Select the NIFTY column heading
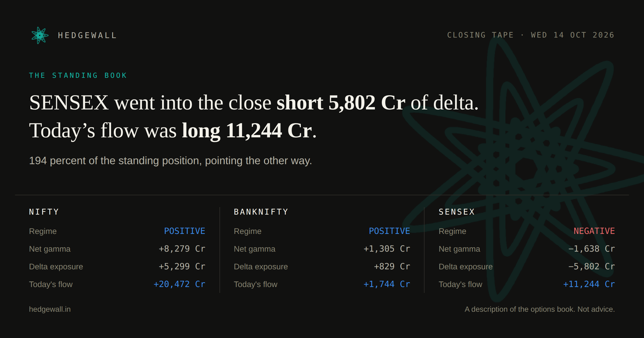 (44, 212)
